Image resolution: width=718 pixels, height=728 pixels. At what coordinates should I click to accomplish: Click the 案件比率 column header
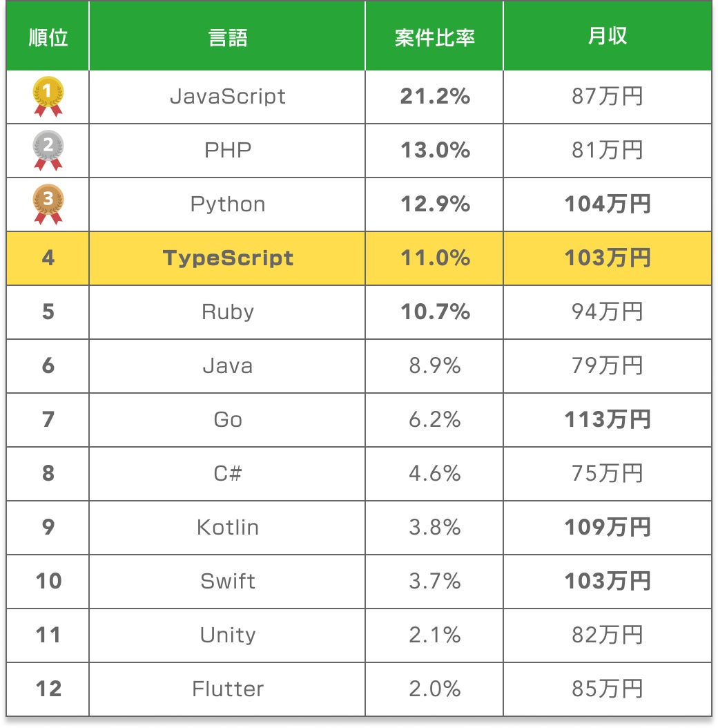point(434,37)
